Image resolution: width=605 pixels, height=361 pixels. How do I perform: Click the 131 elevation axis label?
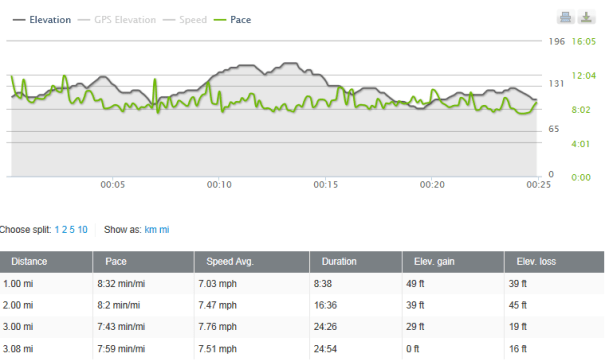pyautogui.click(x=556, y=84)
